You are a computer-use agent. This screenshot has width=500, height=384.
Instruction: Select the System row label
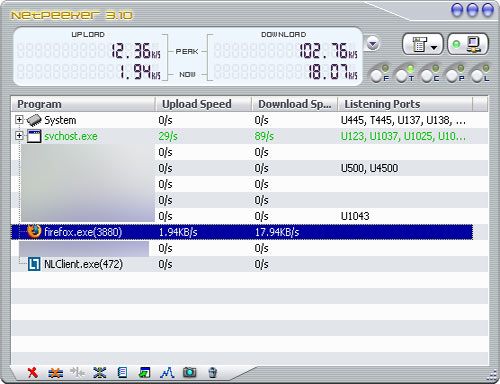tap(60, 120)
